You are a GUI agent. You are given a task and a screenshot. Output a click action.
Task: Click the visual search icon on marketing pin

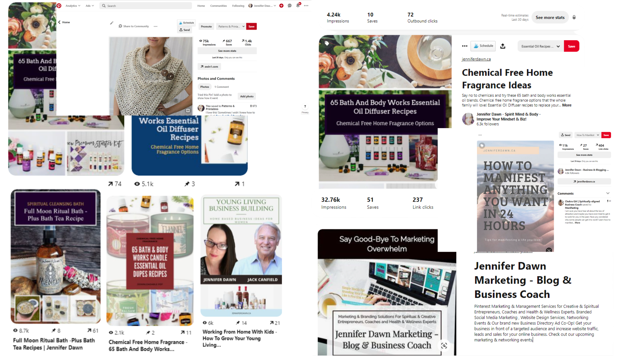pos(444,346)
